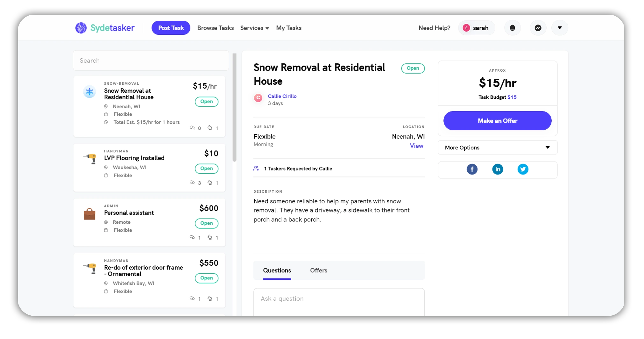The width and height of the screenshot is (644, 339).
Task: Open the notifications bell
Action: 512,28
